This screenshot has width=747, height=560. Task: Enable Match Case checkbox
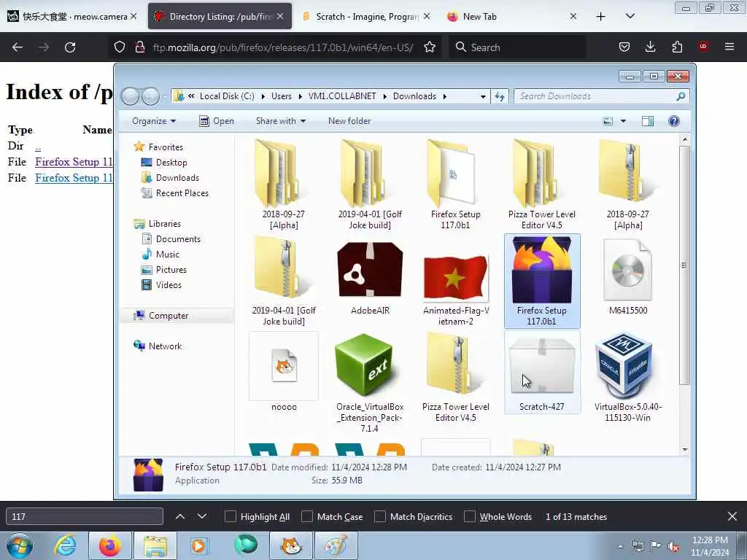(x=307, y=517)
